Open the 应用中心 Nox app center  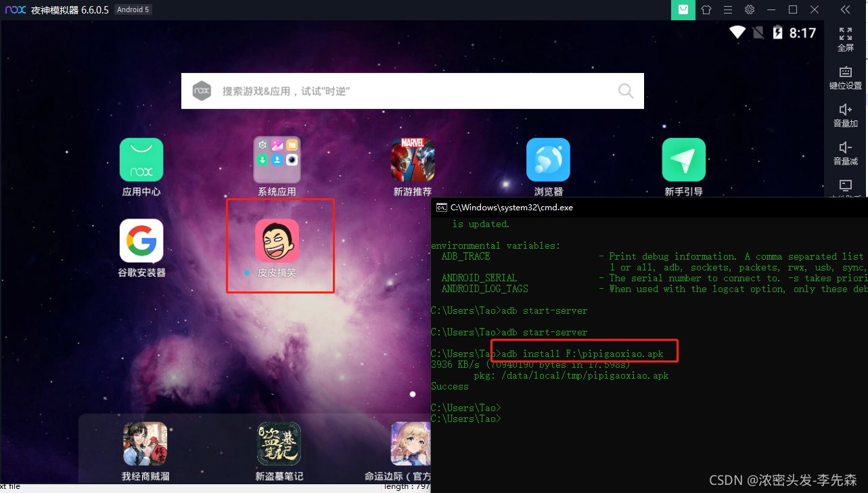[x=141, y=160]
